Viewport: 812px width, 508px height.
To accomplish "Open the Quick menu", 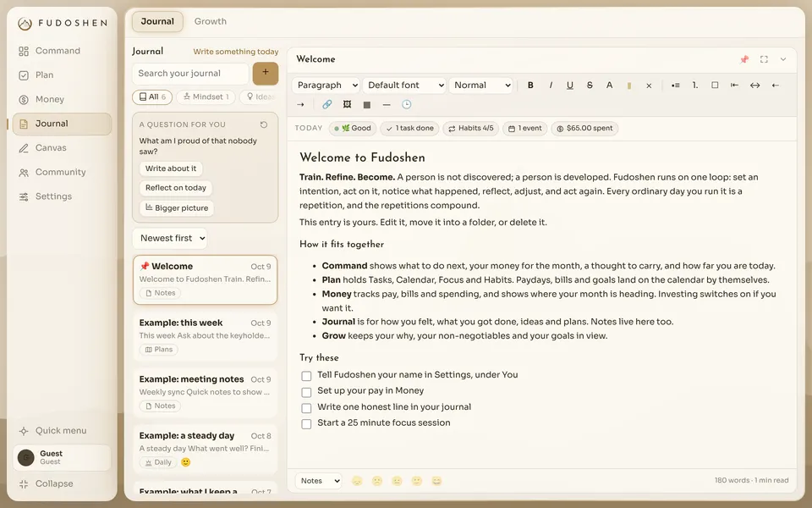I will pyautogui.click(x=62, y=431).
